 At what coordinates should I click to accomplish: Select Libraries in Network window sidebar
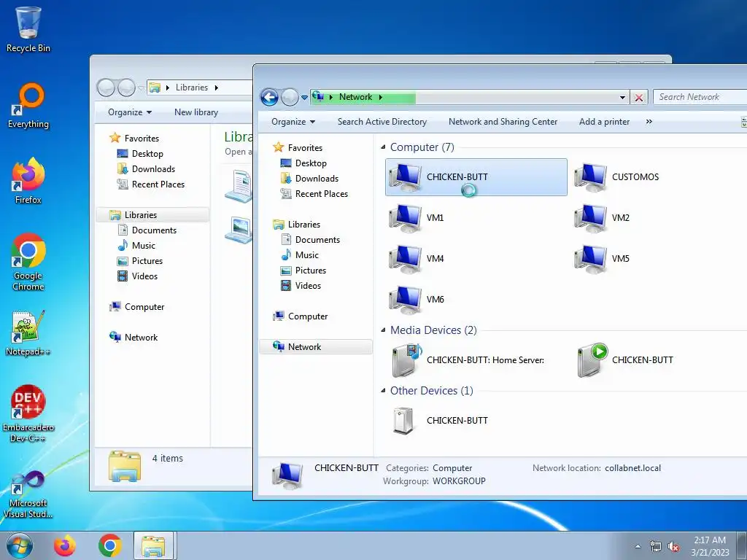click(296, 225)
